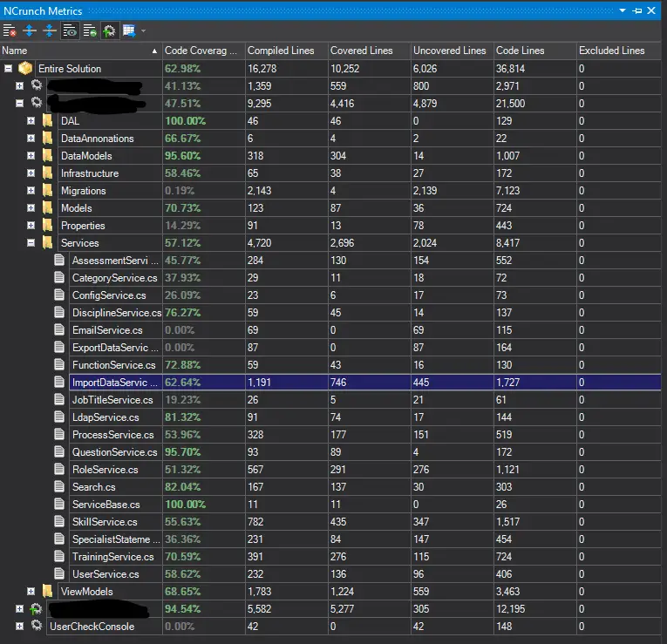This screenshot has width=667, height=644.
Task: Expand the DataAnnonations folder
Action: tap(31, 139)
